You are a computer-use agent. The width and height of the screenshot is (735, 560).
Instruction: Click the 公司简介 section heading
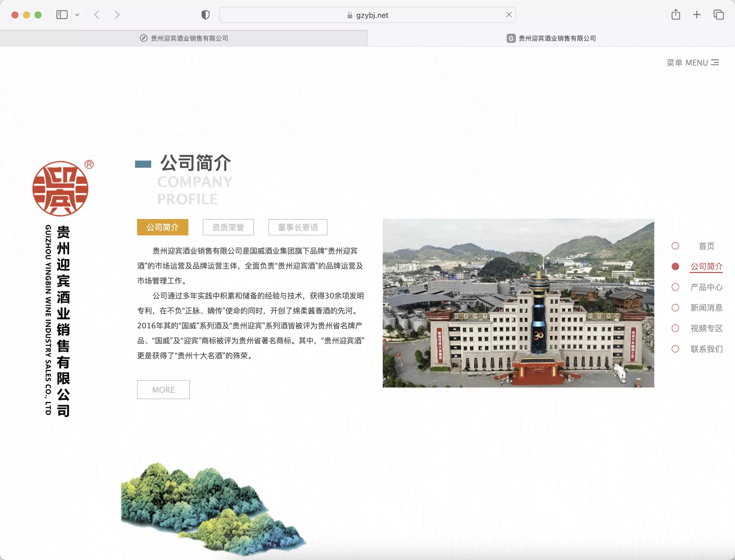196,163
